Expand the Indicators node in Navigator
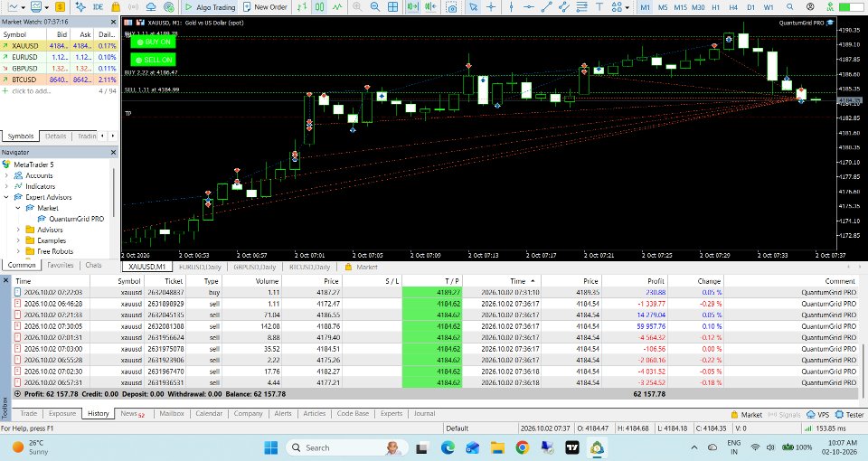868x461 pixels. (6, 186)
